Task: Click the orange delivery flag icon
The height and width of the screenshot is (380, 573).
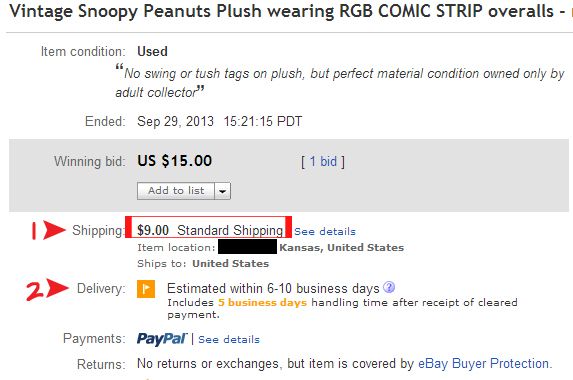Action: pos(146,289)
